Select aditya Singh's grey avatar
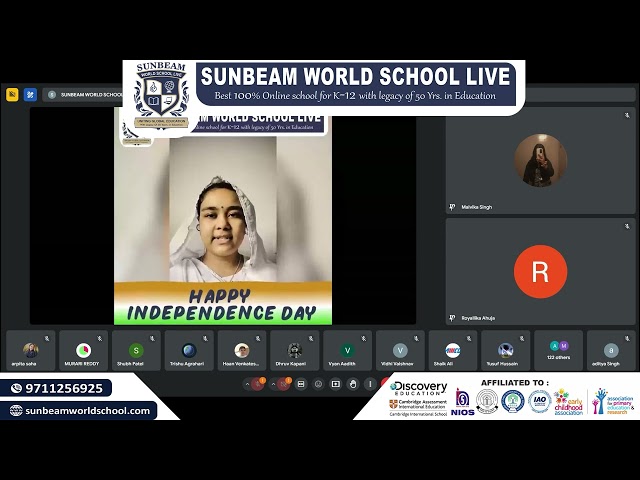 point(611,350)
